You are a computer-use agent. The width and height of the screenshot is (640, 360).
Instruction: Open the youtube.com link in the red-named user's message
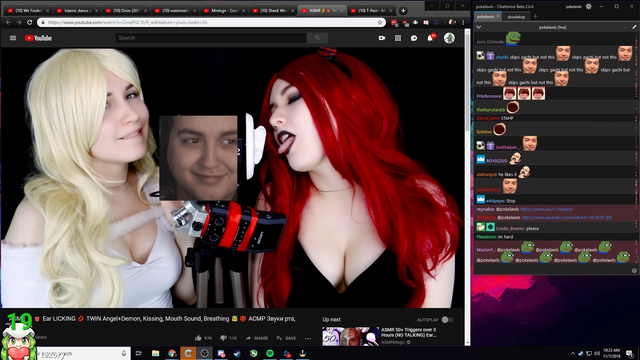pyautogui.click(x=567, y=218)
